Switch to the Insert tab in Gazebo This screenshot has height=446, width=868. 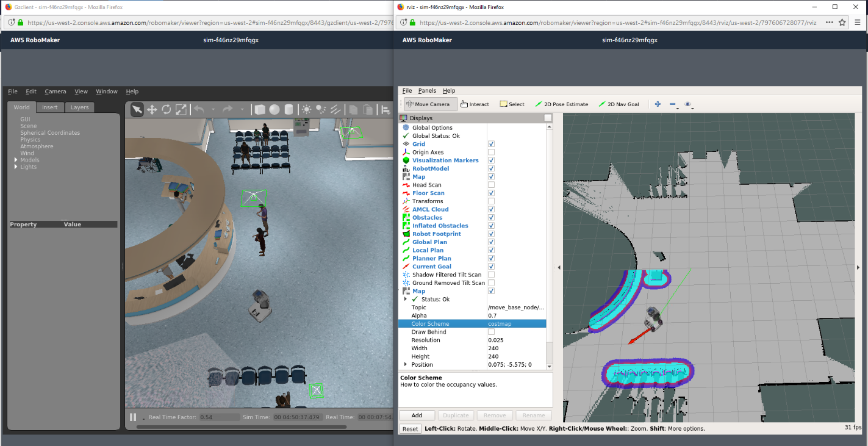(50, 107)
